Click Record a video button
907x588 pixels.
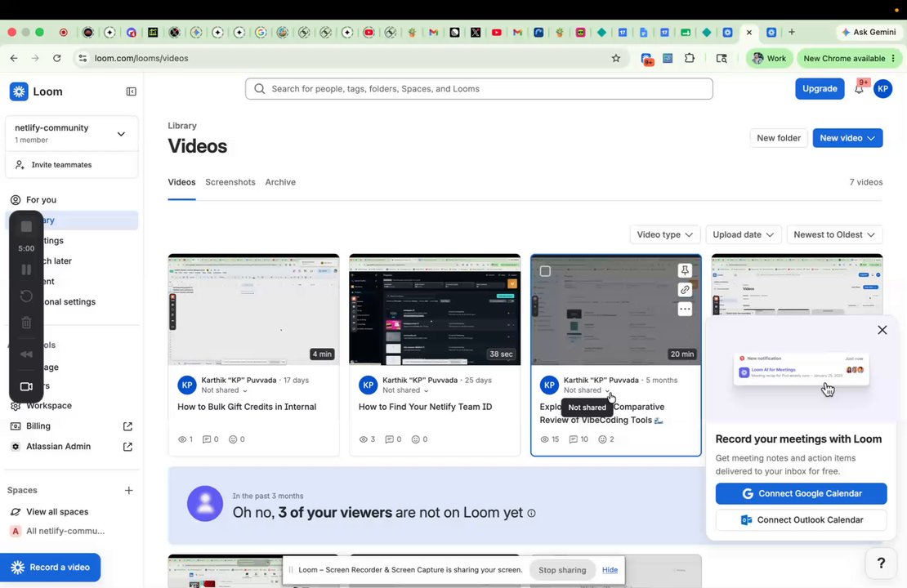tap(51, 568)
